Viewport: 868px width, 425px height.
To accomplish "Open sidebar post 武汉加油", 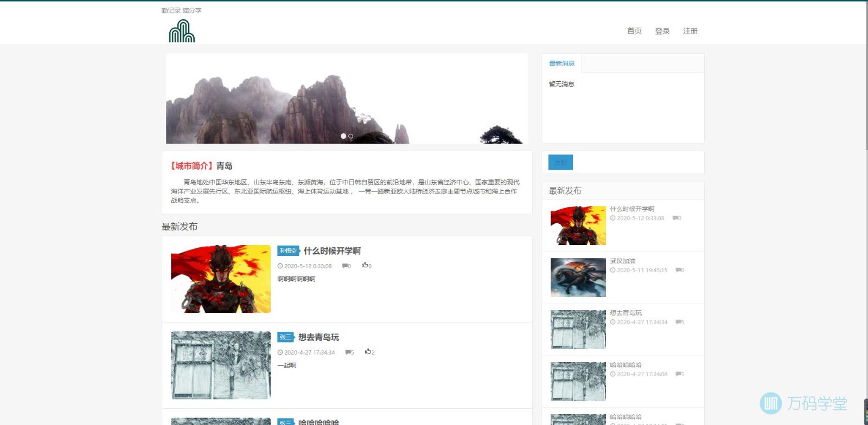I will (x=623, y=261).
